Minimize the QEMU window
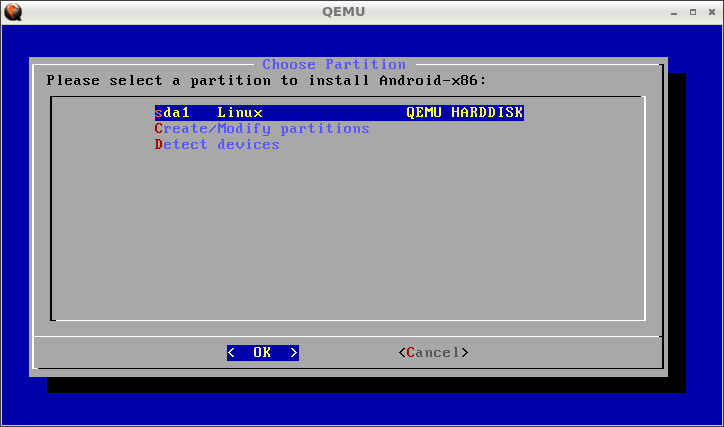 674,12
